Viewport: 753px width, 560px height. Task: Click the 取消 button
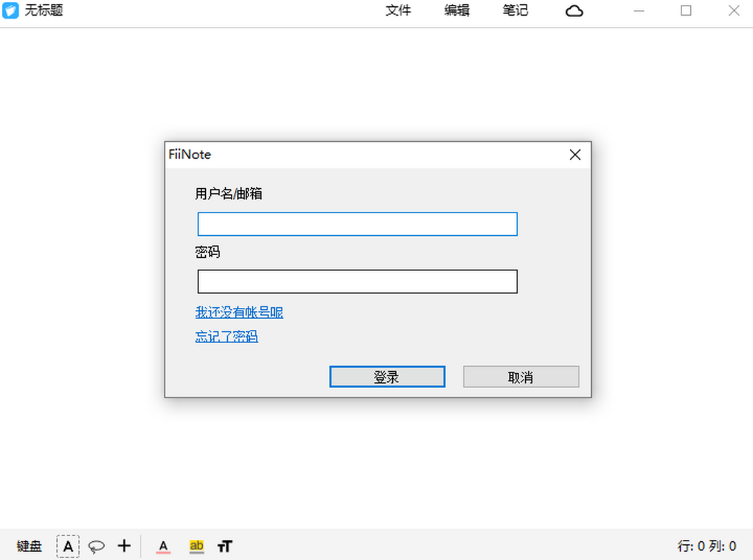pyautogui.click(x=521, y=377)
